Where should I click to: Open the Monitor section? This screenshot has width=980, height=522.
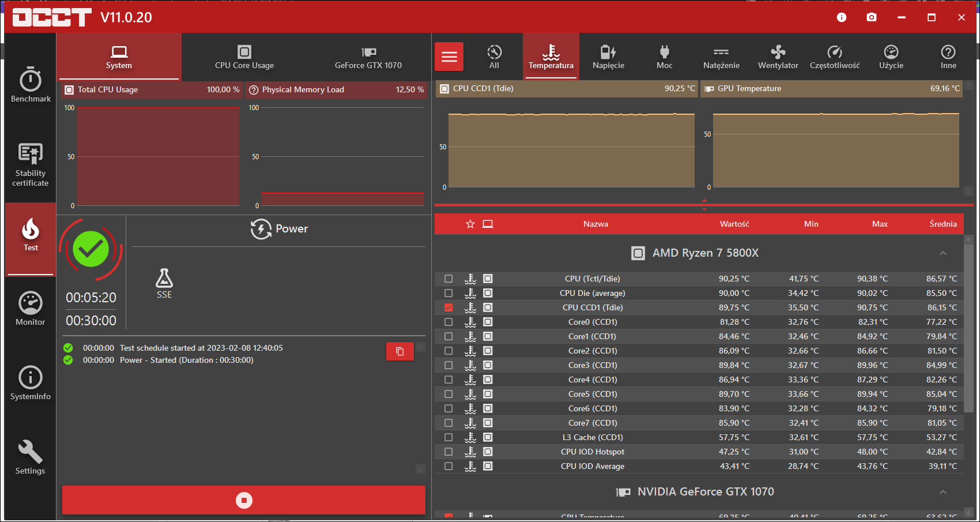(x=31, y=309)
